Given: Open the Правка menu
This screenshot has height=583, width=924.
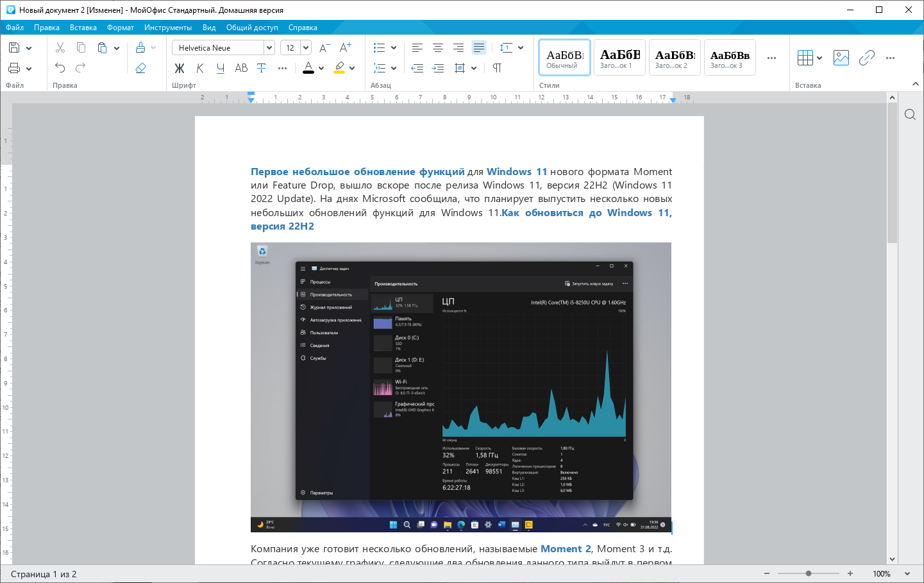Looking at the screenshot, I should pos(47,28).
